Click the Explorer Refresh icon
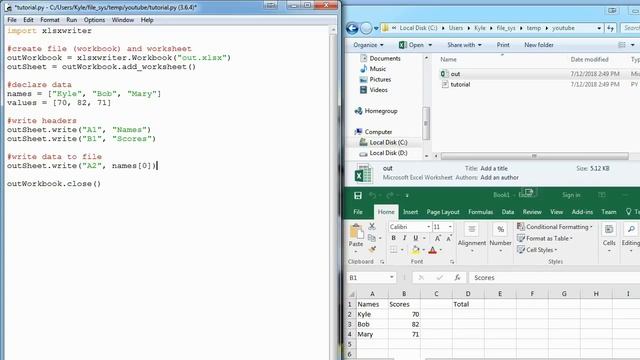 click(x=610, y=28)
